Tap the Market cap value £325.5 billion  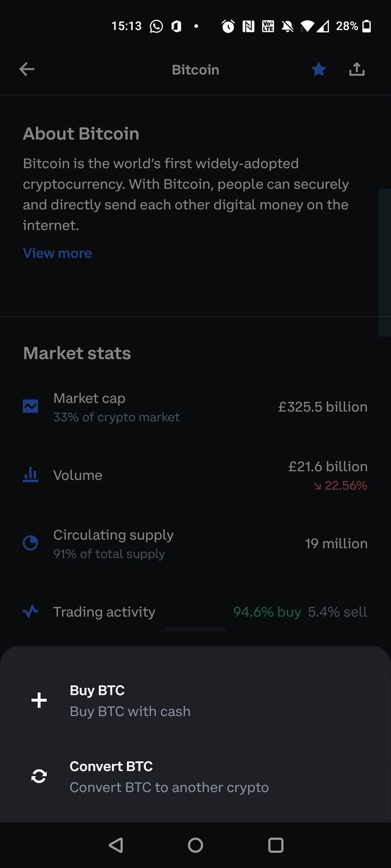[x=322, y=407]
